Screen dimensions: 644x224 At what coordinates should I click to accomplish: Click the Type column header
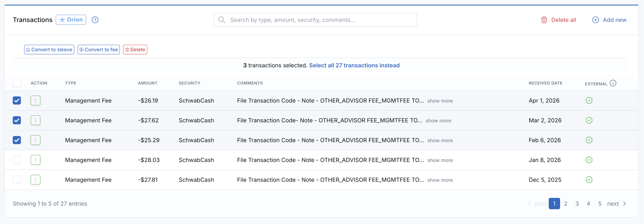(x=71, y=83)
